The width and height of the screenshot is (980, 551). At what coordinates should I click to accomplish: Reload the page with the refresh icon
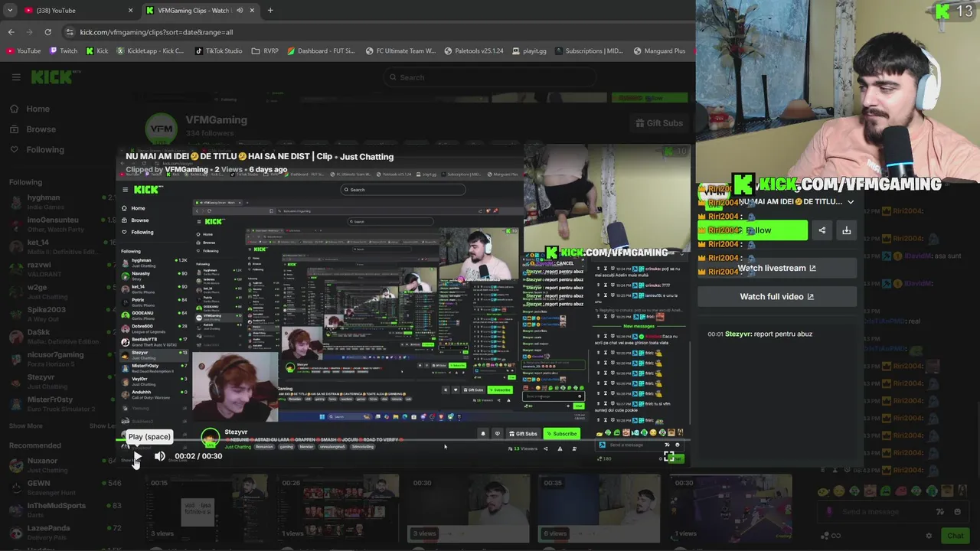(x=47, y=32)
